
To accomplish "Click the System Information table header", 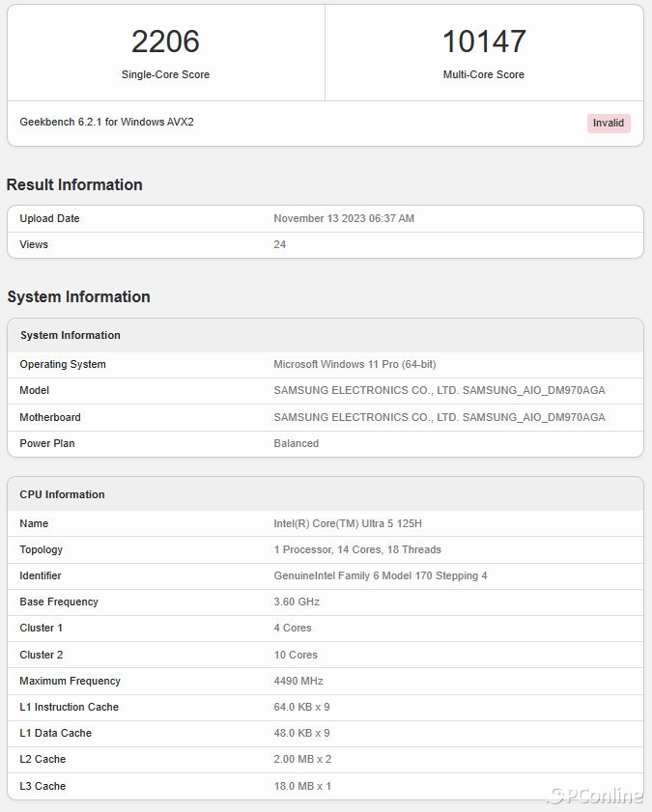I will [x=71, y=335].
